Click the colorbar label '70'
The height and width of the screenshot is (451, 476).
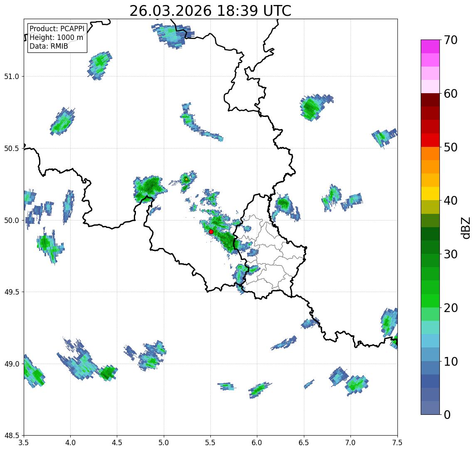(451, 40)
